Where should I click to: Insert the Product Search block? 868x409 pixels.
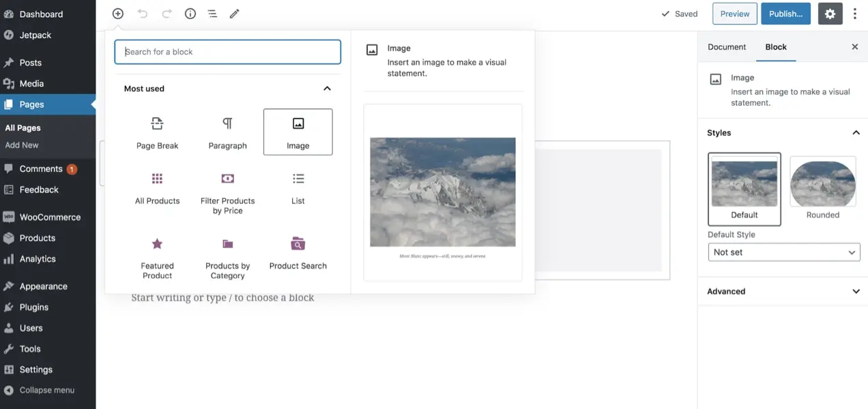(298, 254)
